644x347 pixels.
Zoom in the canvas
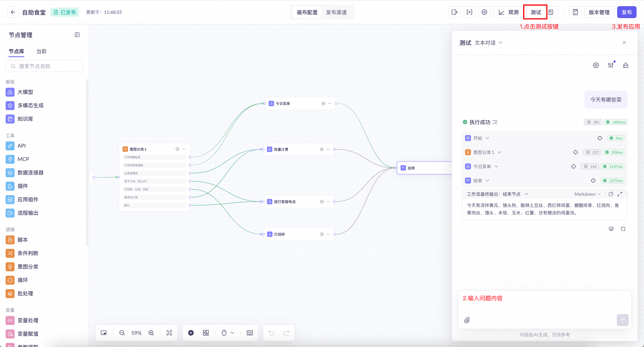[151, 333]
